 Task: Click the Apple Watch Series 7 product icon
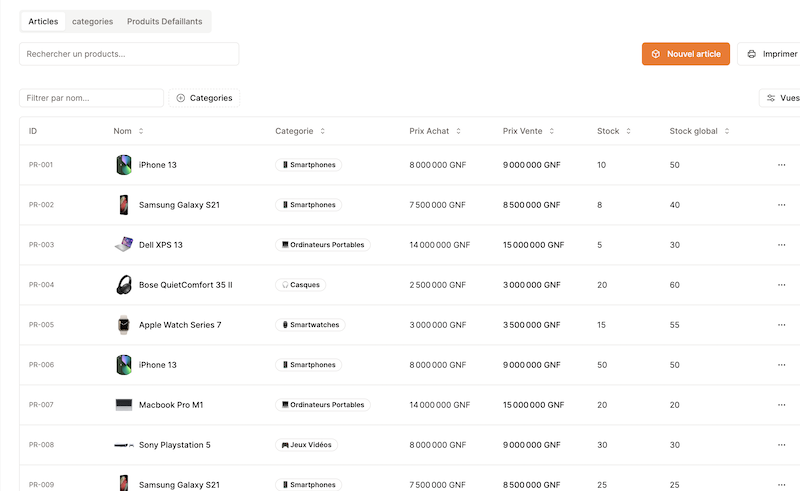(124, 325)
